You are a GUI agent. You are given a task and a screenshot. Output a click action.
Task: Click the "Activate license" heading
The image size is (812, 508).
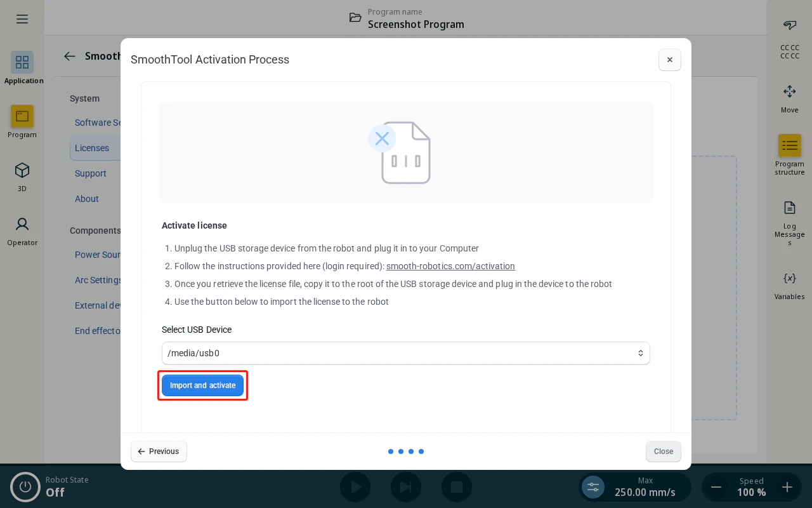(x=194, y=225)
